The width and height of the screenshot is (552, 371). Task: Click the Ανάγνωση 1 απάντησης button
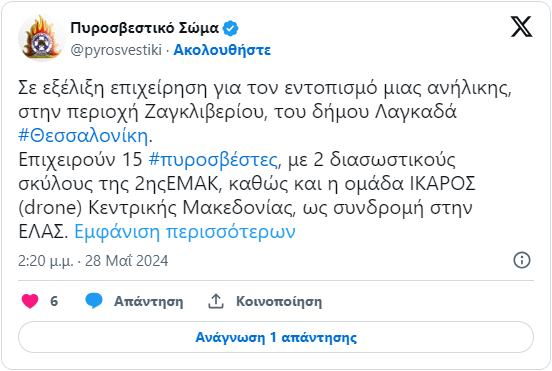(x=276, y=337)
